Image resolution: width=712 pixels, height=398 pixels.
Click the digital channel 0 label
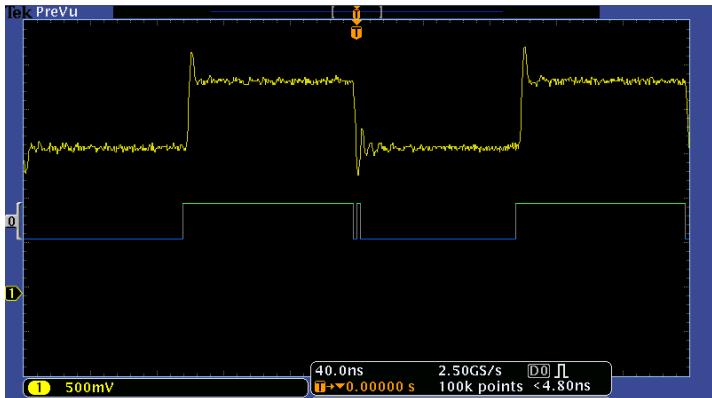point(11,221)
